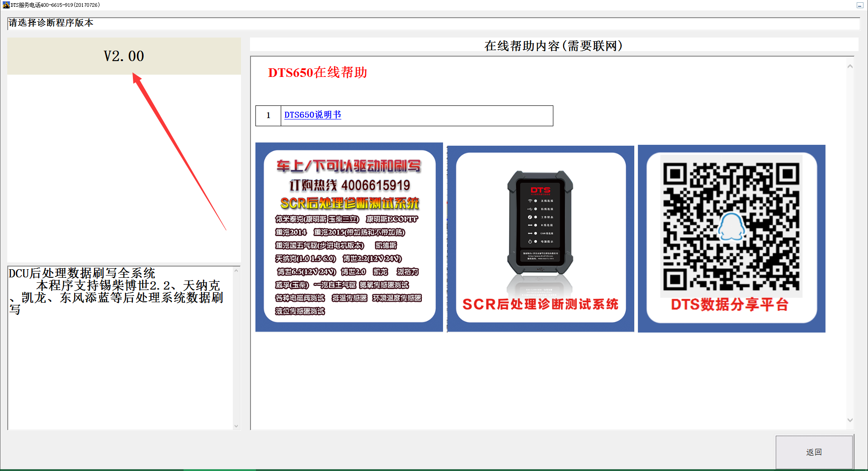
Task: Click the QQ penguin logo in QR code
Action: coord(731,227)
